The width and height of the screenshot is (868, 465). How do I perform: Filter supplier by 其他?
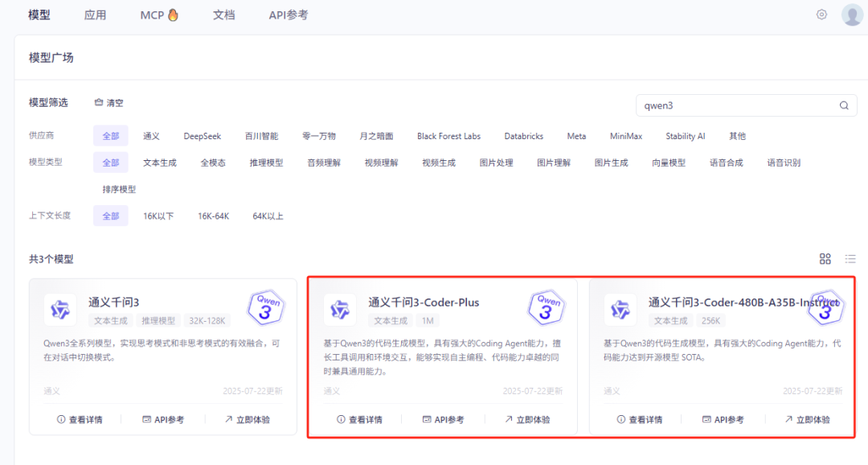pos(737,136)
